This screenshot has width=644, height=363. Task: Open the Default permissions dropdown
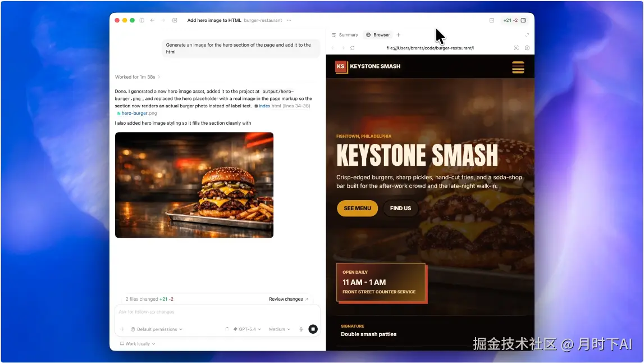pos(157,329)
